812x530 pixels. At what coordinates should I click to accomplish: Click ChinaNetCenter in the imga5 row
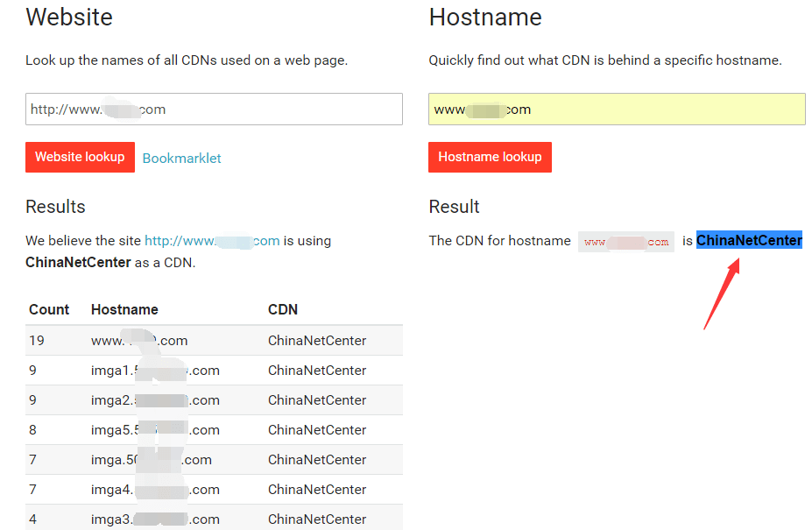point(317,430)
